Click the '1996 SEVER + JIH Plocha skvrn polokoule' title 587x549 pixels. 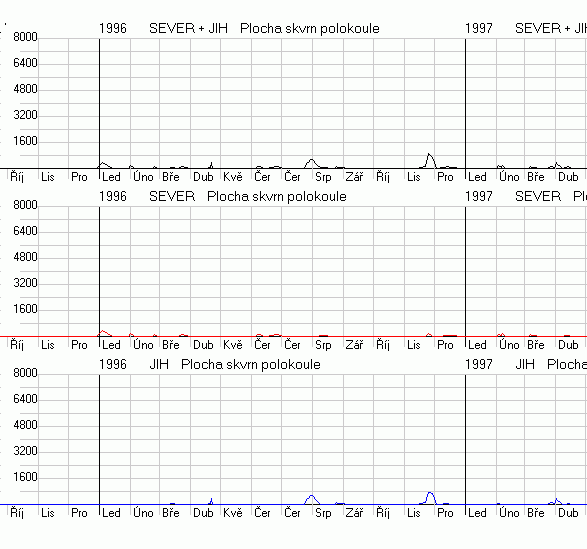(239, 28)
